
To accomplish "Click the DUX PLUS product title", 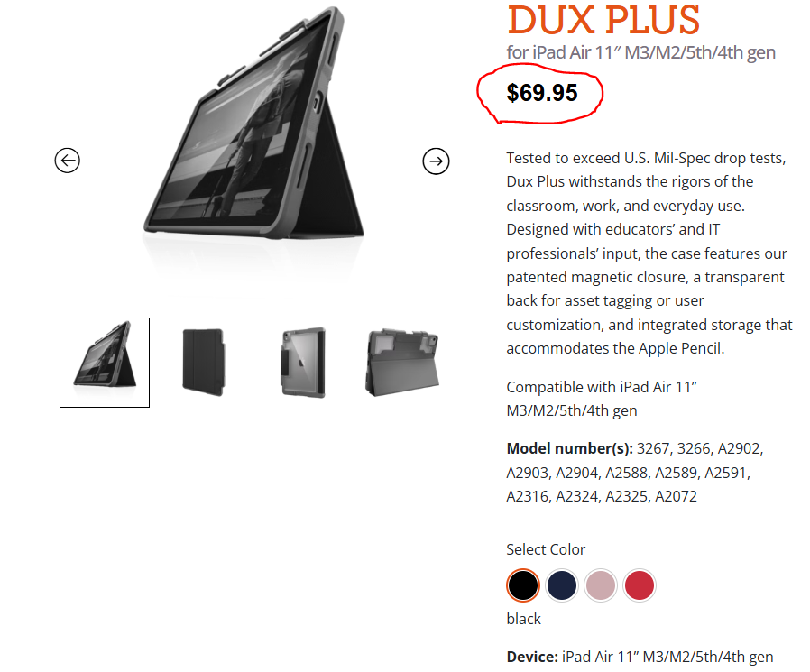I will click(603, 20).
